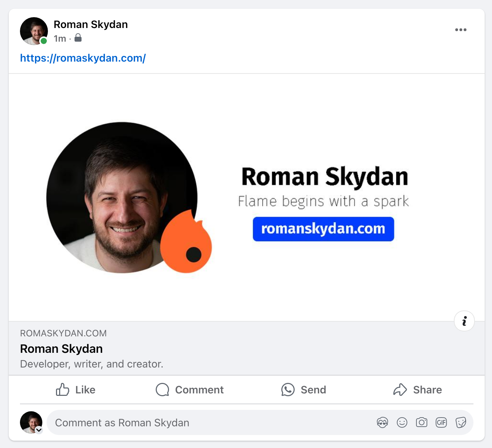Screen dimensions: 492x448
Task: Open the link preview image
Action: [247, 197]
